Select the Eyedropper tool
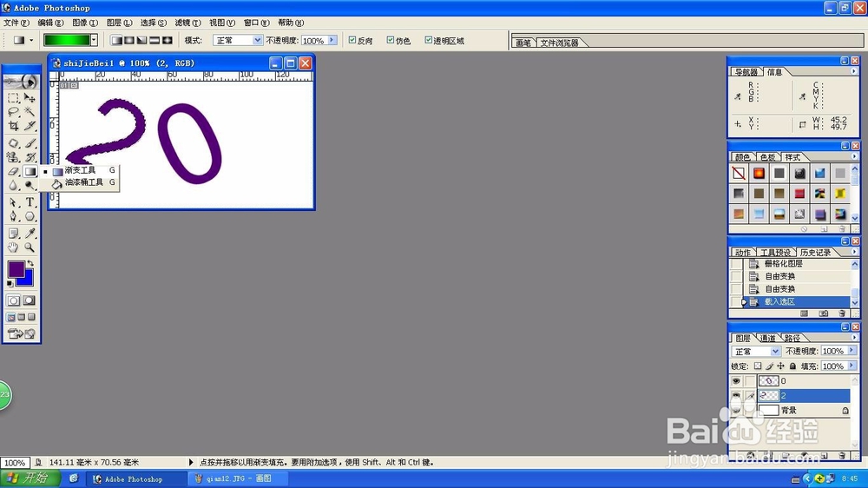The width and height of the screenshot is (868, 488). click(30, 234)
